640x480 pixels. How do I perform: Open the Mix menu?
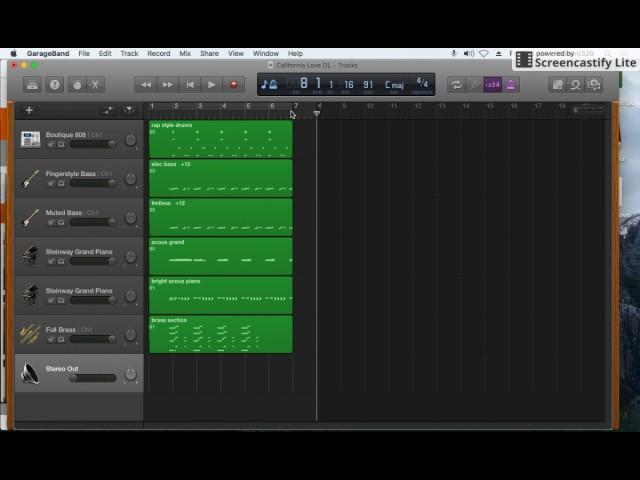(185, 53)
